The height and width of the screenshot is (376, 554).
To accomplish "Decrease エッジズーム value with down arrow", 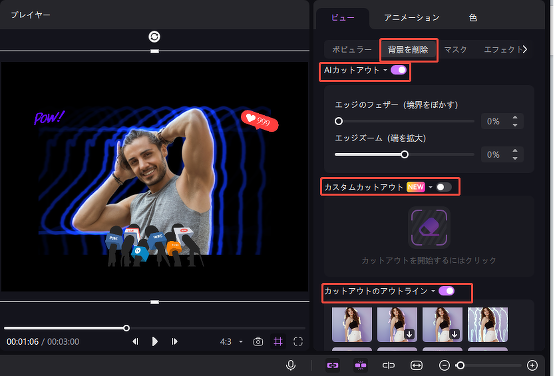I will 515,158.
